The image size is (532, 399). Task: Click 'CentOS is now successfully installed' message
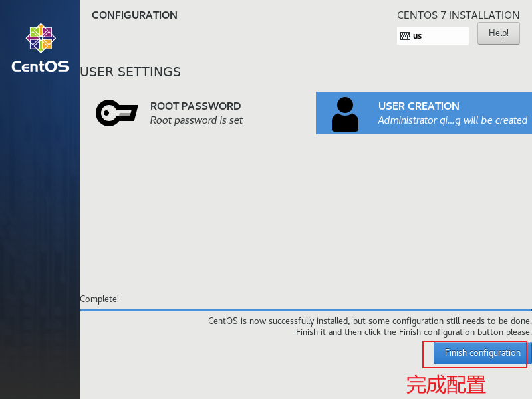click(x=370, y=321)
